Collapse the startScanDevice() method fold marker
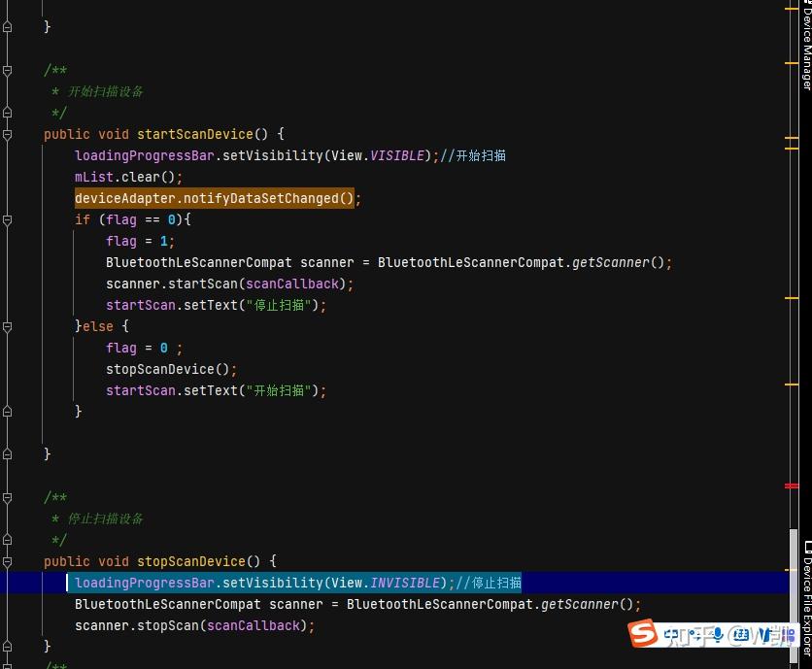 [x=7, y=135]
